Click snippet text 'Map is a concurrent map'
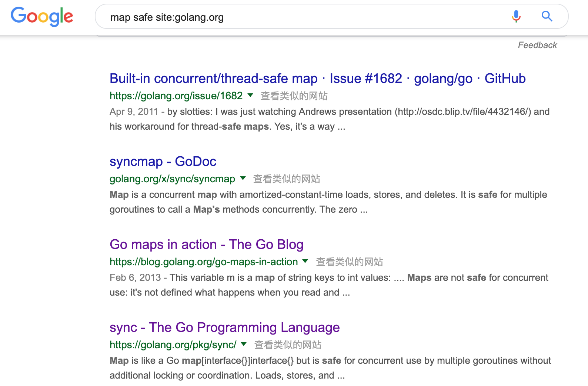The image size is (588, 386). point(163,195)
